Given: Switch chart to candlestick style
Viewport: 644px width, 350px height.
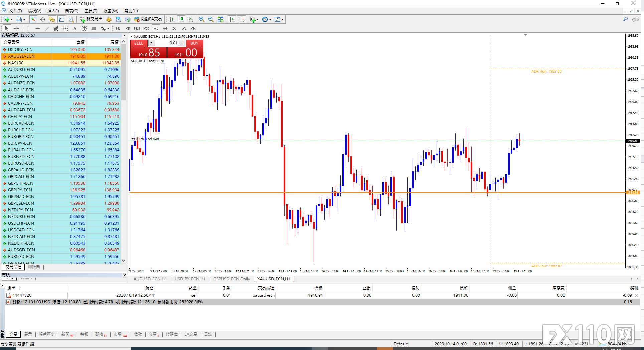Looking at the screenshot, I should coord(181,19).
